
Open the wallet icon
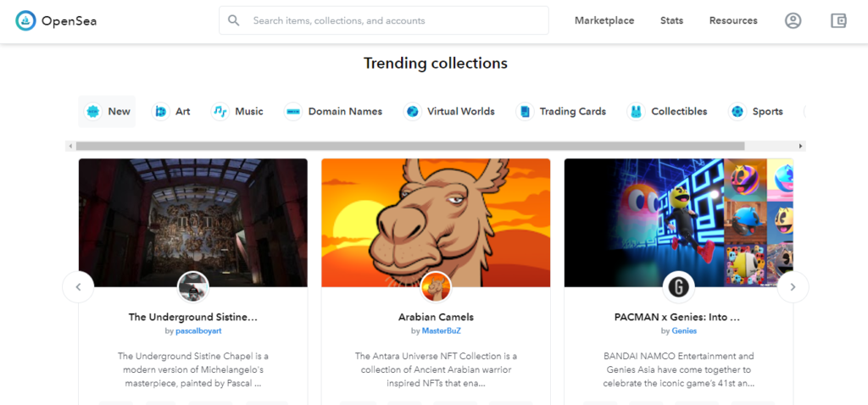click(x=838, y=20)
